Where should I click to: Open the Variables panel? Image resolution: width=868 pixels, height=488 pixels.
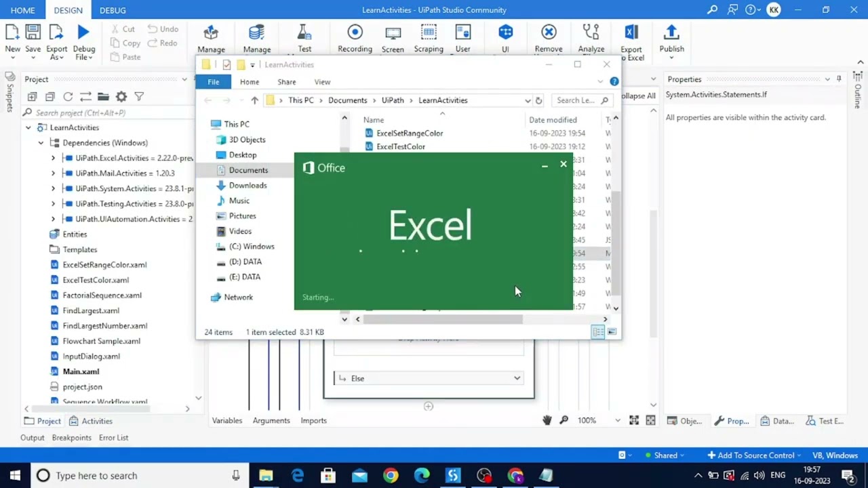(x=227, y=420)
